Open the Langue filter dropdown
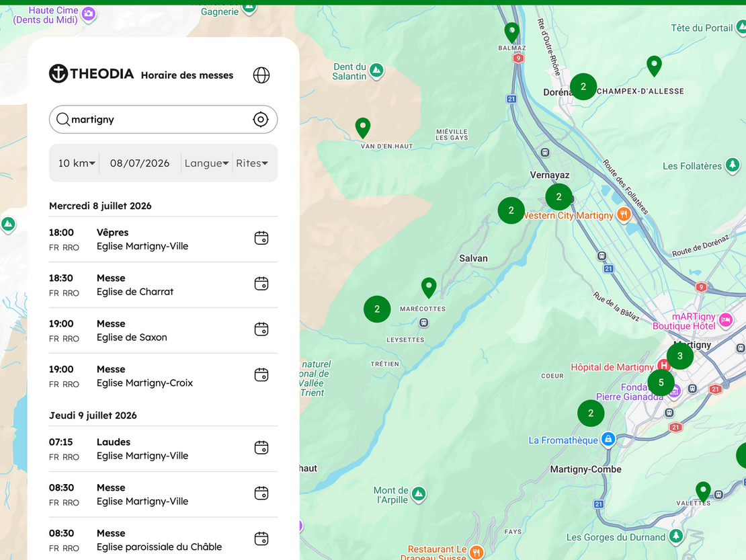The height and width of the screenshot is (560, 746). point(206,163)
